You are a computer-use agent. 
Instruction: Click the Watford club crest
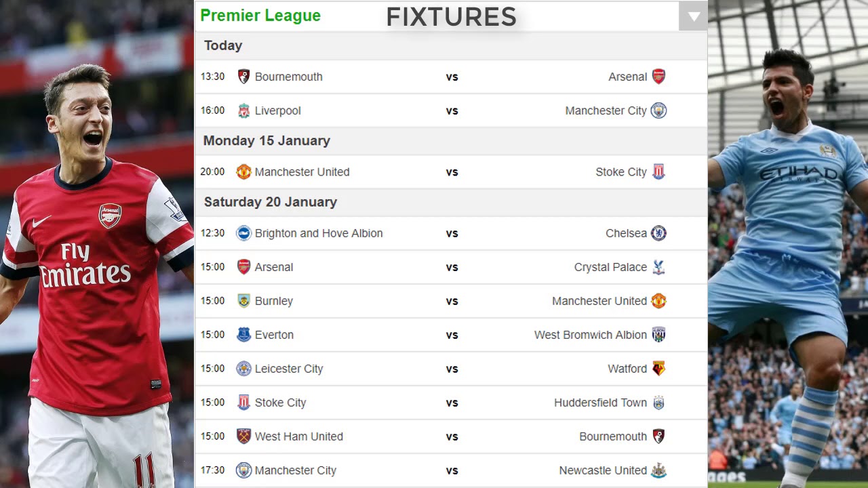pos(658,369)
